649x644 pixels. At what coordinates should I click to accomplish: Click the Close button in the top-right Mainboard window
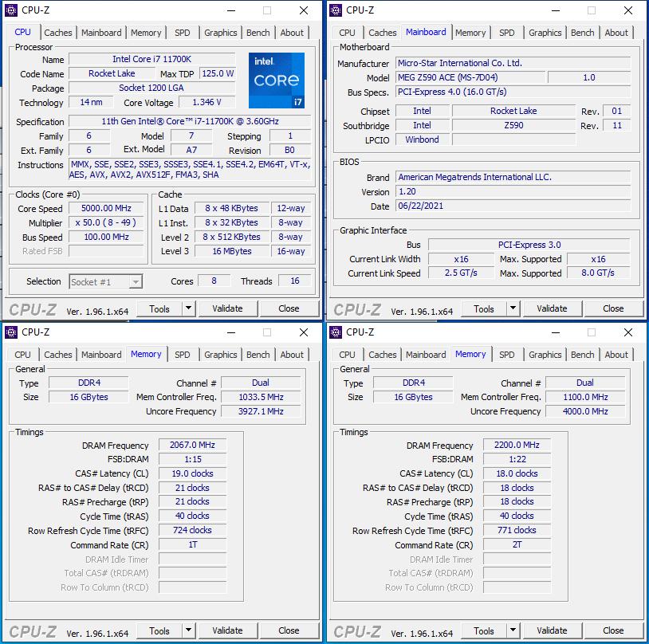coord(613,308)
